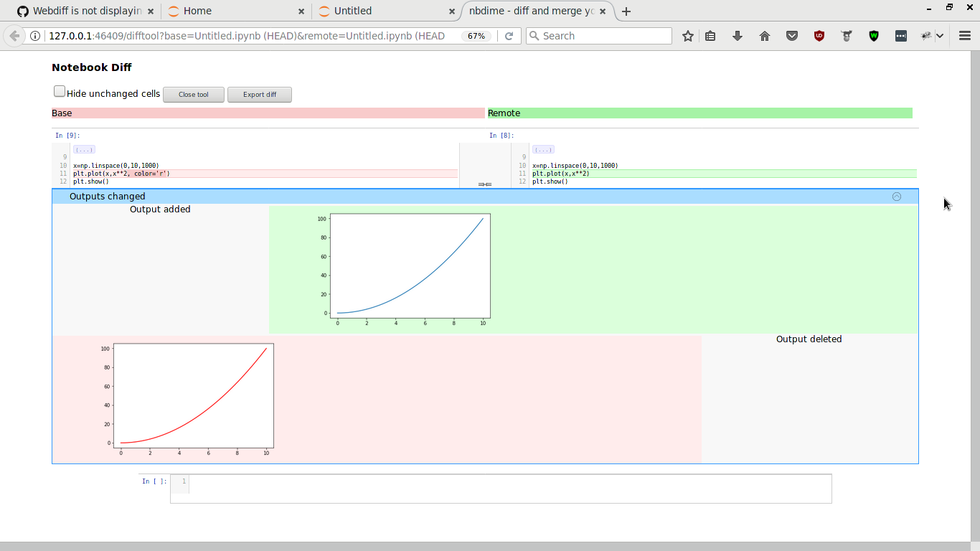
Task: Click inside the empty In [ ] code cell
Action: (x=502, y=489)
